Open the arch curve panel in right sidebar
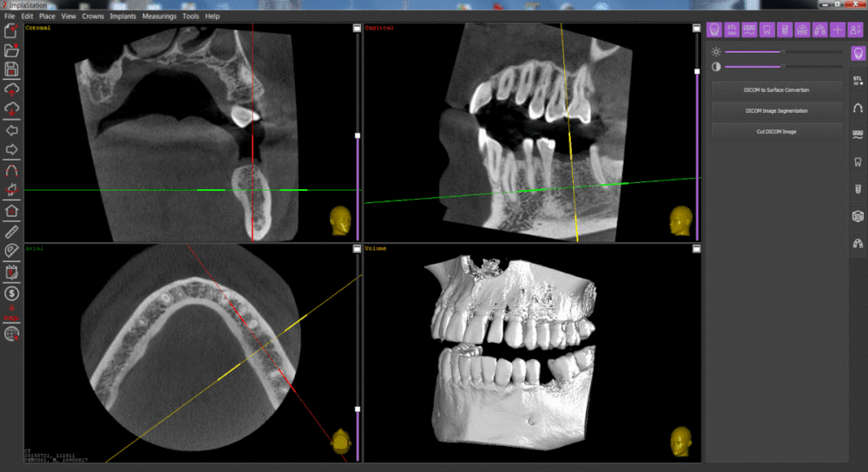 [x=858, y=108]
